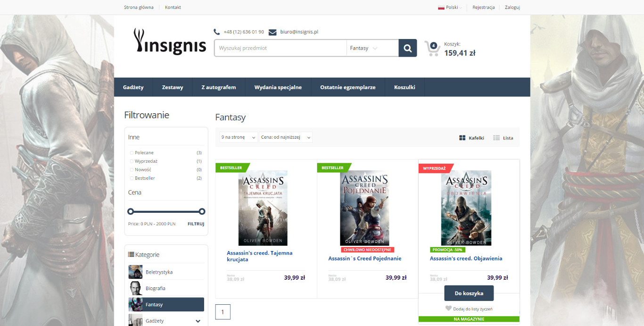Click 'Dodaj do listy życzeń' link
Screen dimensions: 644x326
pos(473,309)
